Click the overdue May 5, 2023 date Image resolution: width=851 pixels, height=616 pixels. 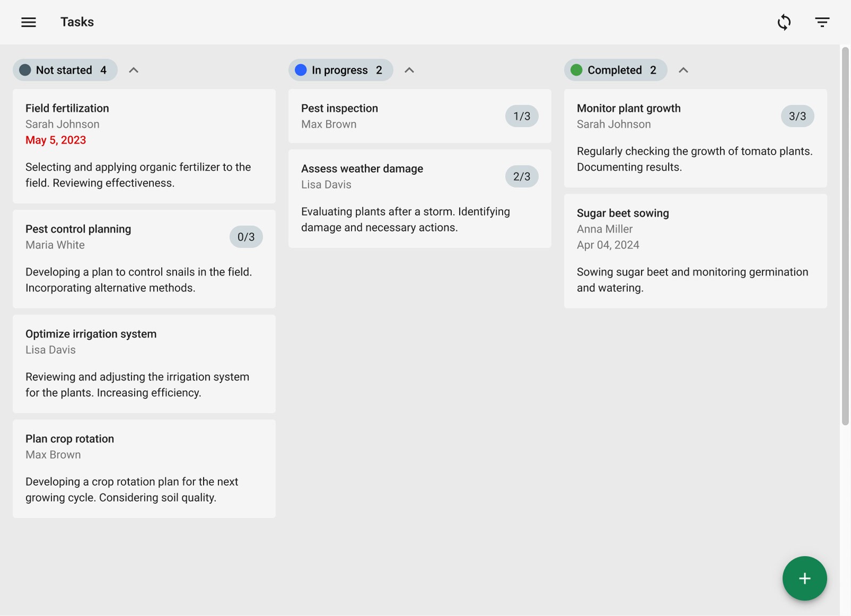(56, 140)
